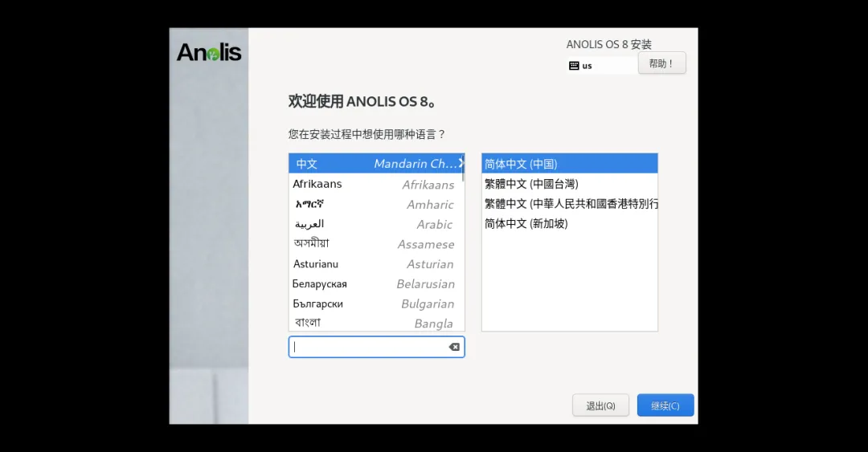Select the Amharic language row
The height and width of the screenshot is (452, 868).
376,204
